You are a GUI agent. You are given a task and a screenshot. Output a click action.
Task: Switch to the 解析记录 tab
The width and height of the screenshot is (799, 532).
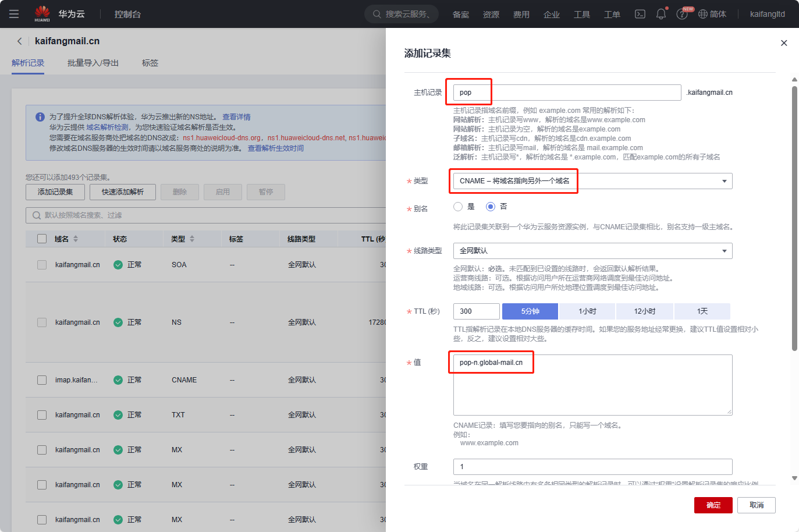[28, 63]
